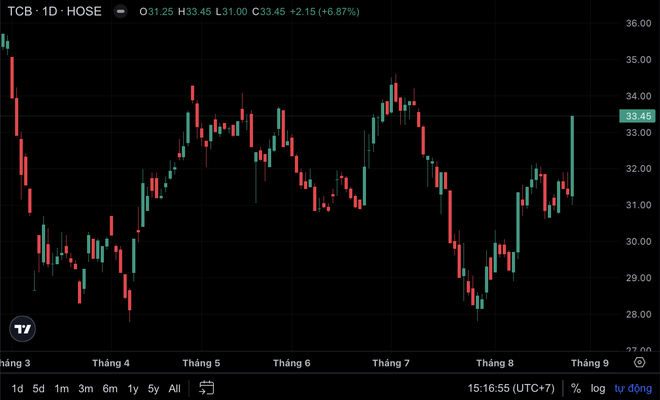
Task: Select the 5d time range
Action: click(38, 388)
